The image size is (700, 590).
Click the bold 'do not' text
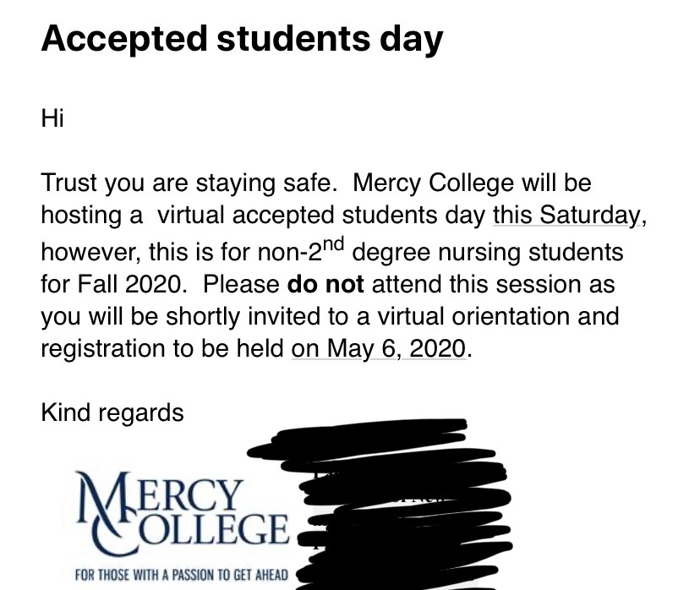click(x=325, y=284)
